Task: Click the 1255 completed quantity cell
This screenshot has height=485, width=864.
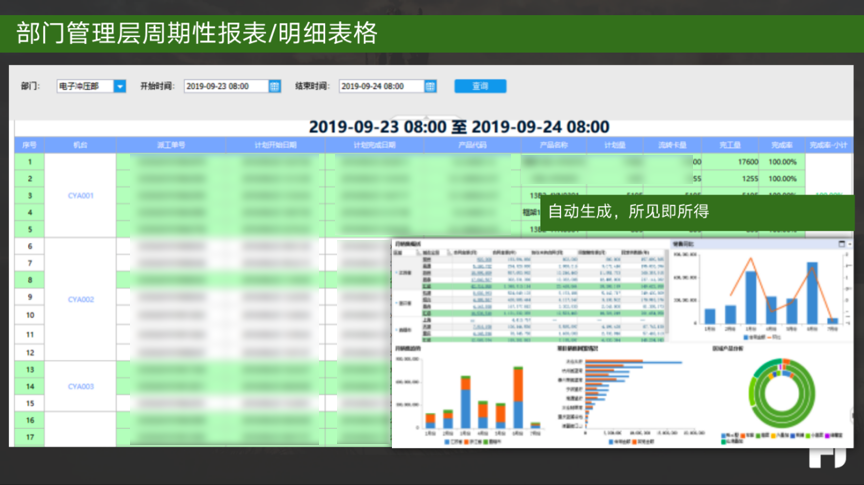Action: coord(731,179)
